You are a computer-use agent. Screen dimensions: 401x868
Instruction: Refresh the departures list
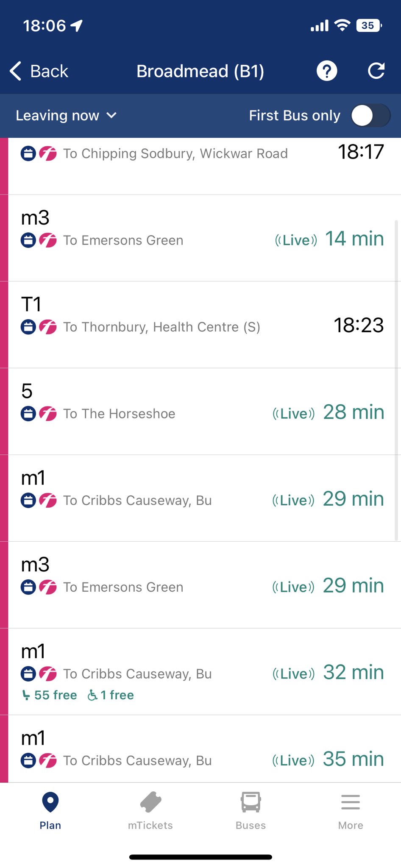(376, 71)
